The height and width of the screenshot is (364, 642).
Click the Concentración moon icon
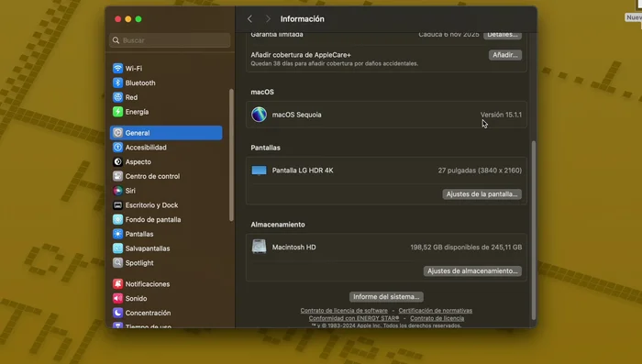(x=117, y=313)
